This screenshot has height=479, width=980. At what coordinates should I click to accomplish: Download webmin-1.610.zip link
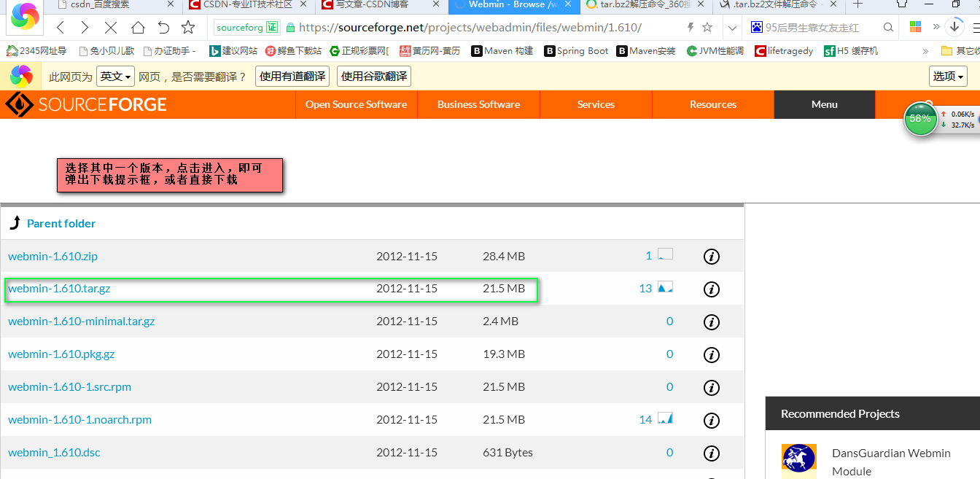[52, 257]
